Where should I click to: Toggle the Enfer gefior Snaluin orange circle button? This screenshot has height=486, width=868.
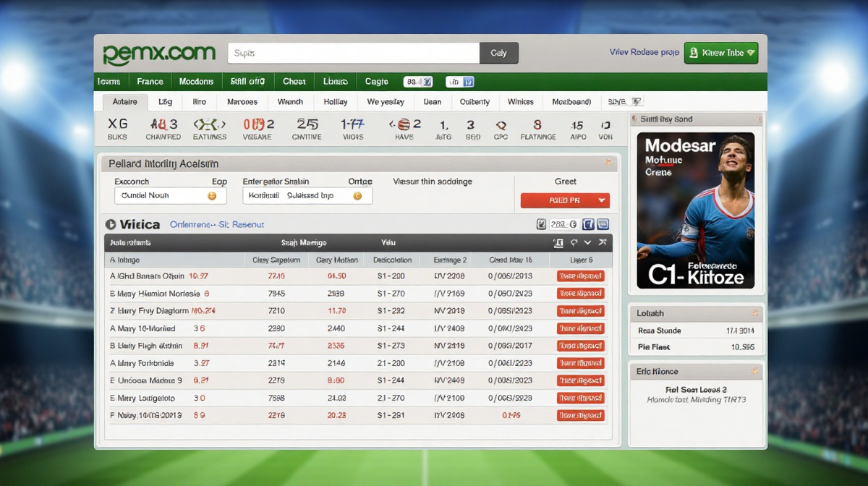click(x=357, y=196)
